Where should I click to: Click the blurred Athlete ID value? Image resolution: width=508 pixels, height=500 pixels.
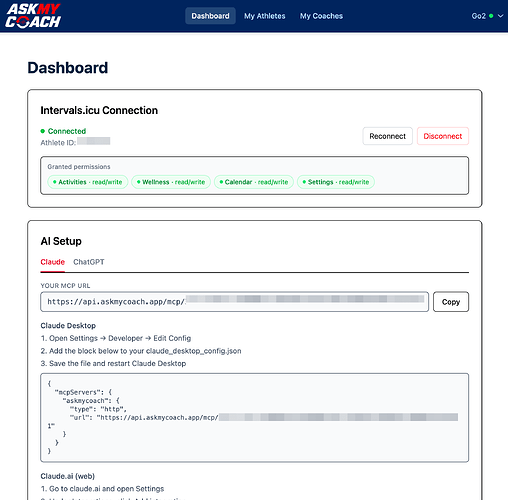(x=94, y=141)
